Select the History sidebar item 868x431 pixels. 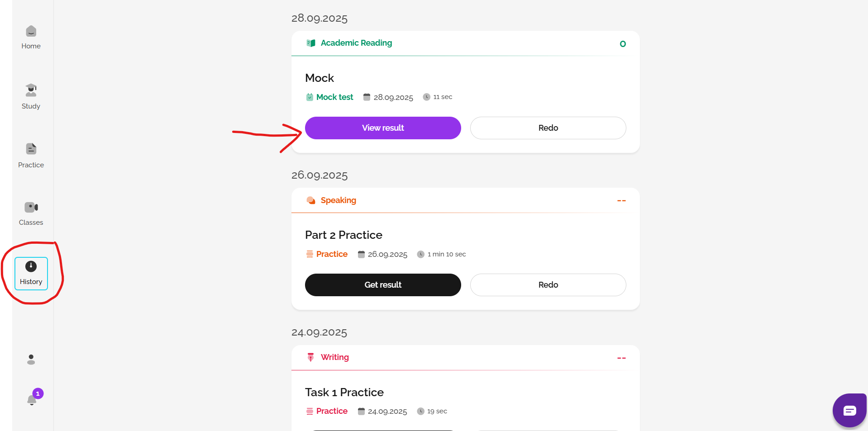point(31,273)
